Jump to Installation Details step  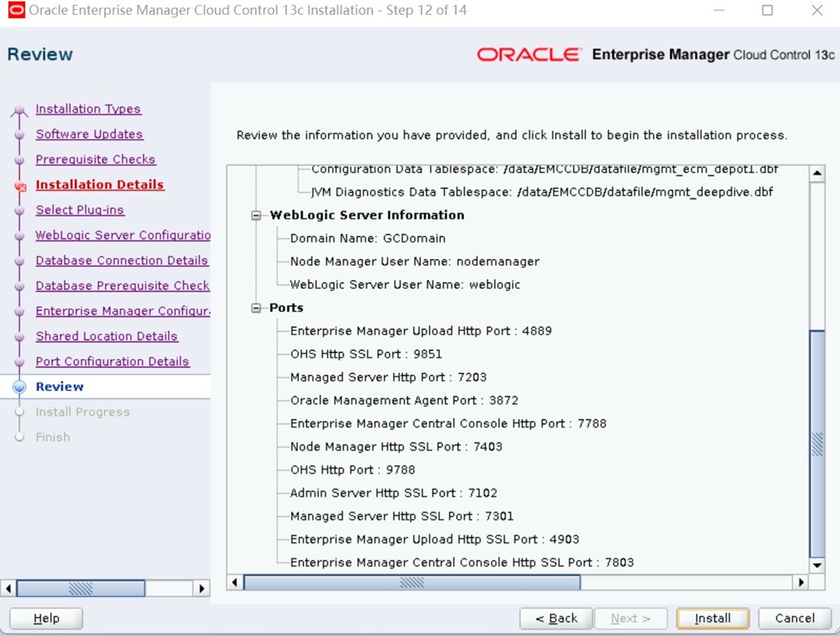(99, 184)
